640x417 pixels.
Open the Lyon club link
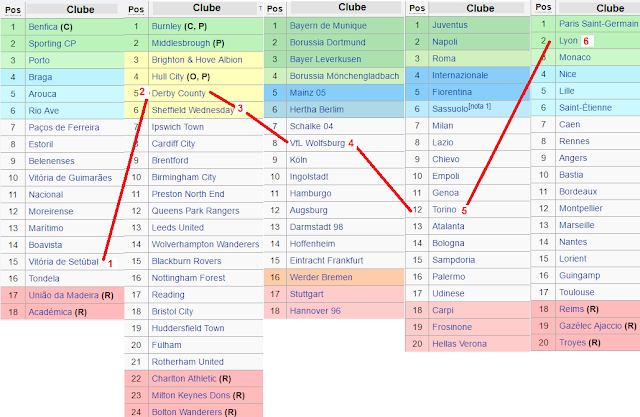coord(568,40)
